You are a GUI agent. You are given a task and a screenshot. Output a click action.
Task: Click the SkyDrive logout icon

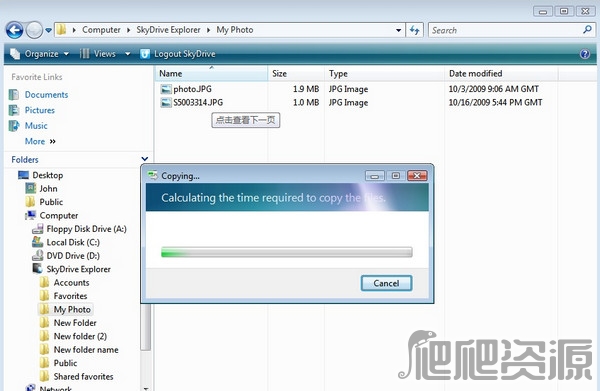145,54
